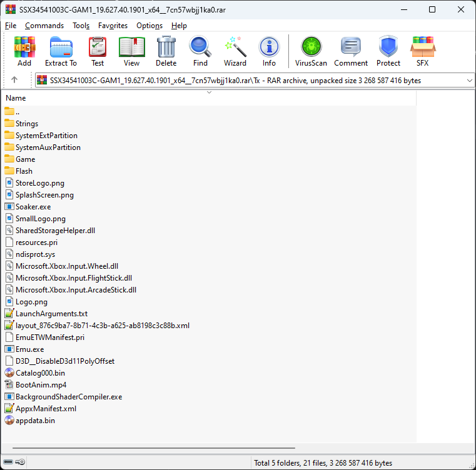Image resolution: width=476 pixels, height=470 pixels.
Task: Select BootAnim.mp4 video file
Action: [36, 385]
